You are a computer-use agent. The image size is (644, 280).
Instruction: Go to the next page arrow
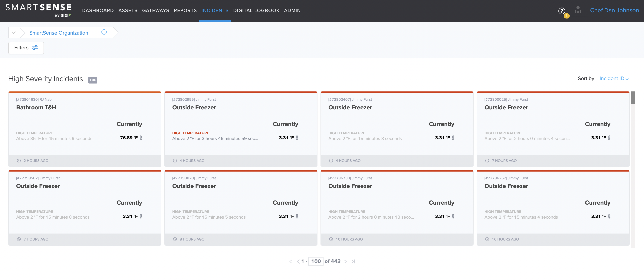(345, 261)
